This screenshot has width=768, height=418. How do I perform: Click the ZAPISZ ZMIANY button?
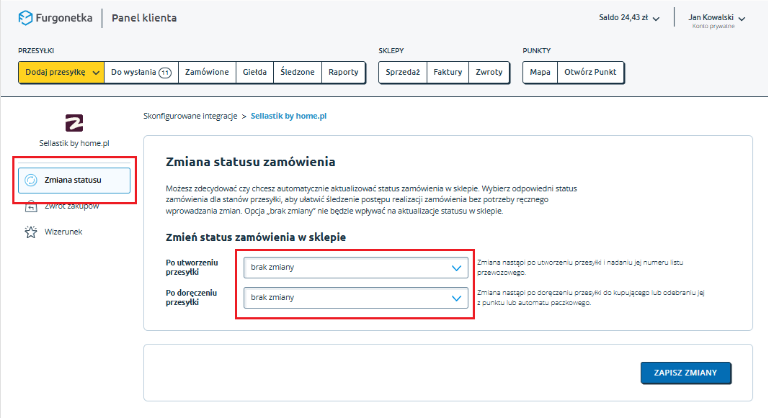pos(686,372)
